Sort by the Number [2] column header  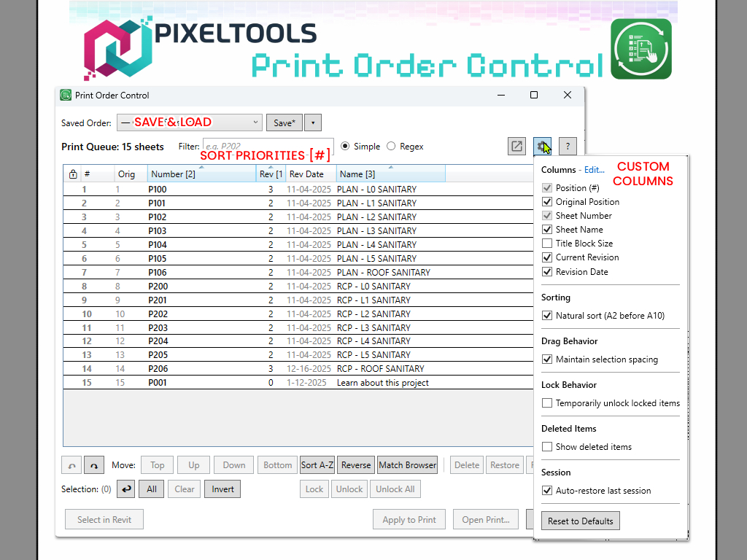(x=201, y=174)
